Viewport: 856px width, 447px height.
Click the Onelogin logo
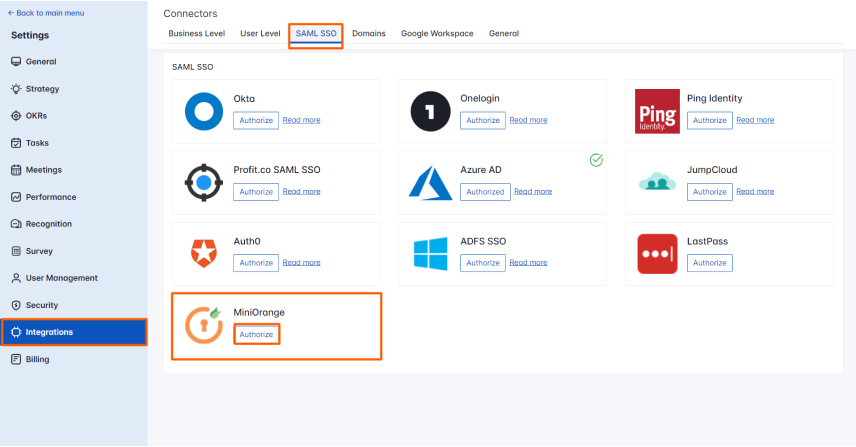(430, 111)
